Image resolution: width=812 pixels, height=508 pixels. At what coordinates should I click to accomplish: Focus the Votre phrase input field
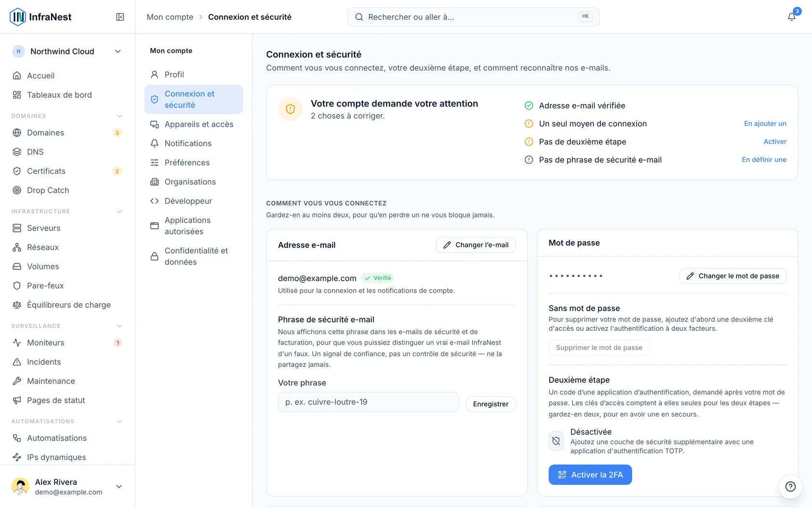(368, 402)
